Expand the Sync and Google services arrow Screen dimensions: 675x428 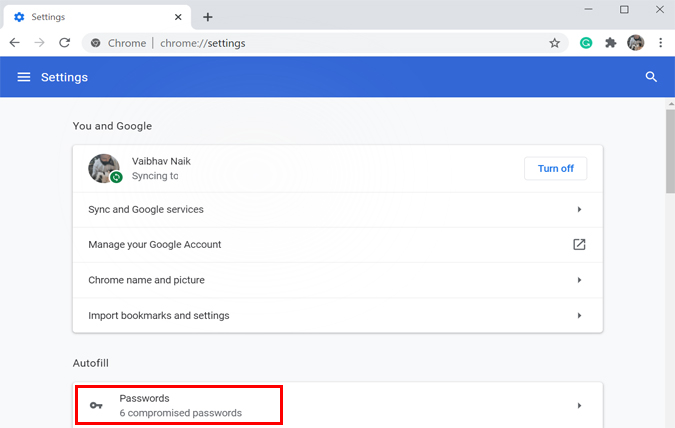coord(579,209)
